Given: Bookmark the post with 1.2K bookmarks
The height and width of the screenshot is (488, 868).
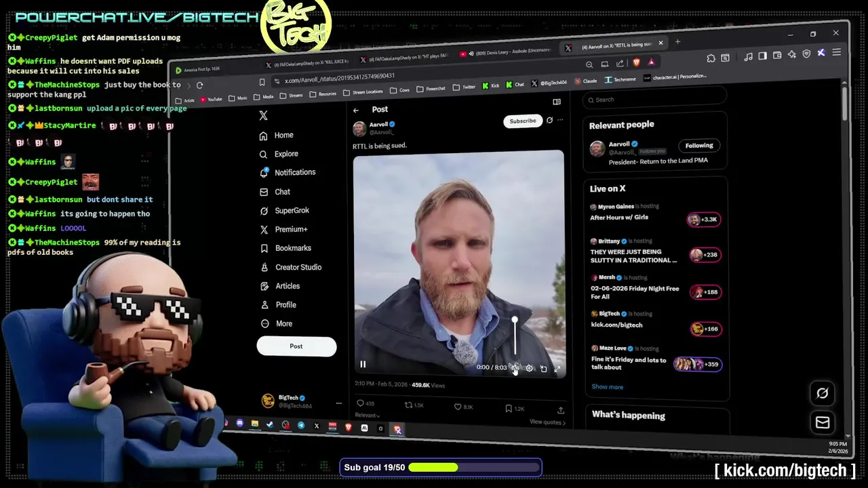Looking at the screenshot, I should 515,409.
